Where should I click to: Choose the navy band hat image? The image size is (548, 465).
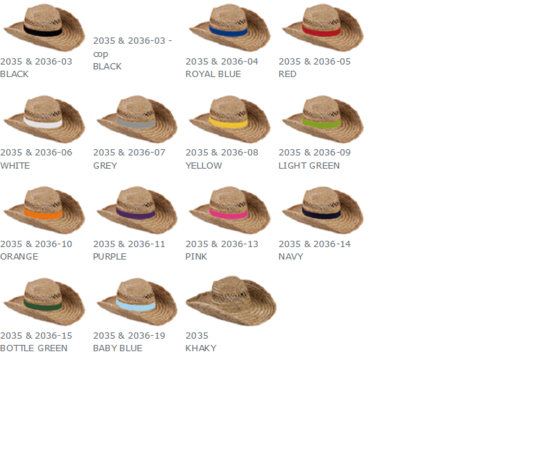point(323,210)
